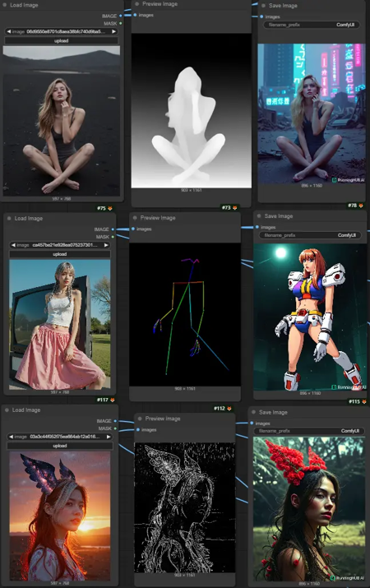Click the fox icon beside badge #115
Viewport: 370px width, 588px height.
[363, 401]
